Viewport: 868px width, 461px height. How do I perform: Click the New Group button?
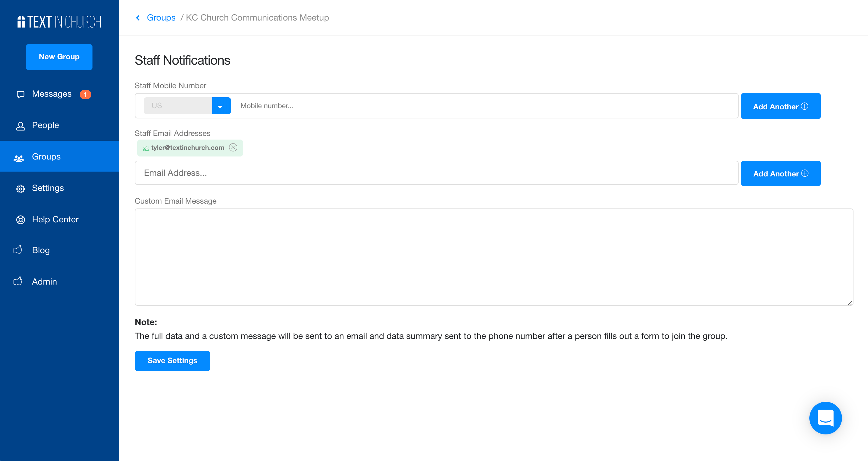tap(59, 57)
